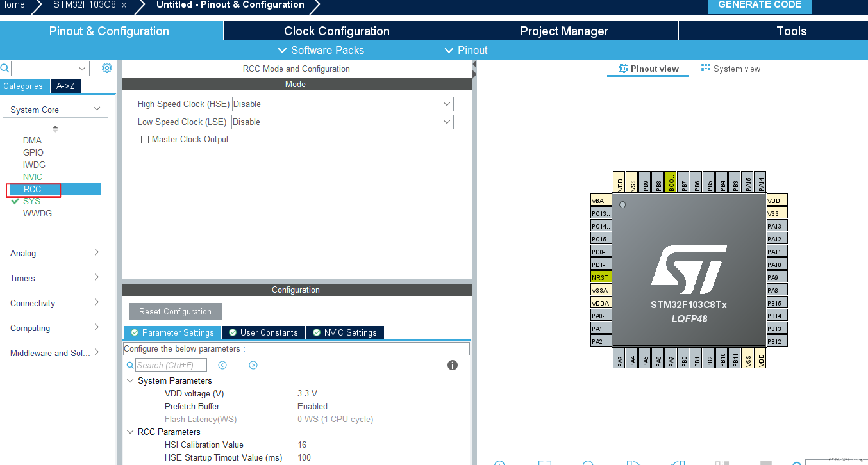This screenshot has width=868, height=465.
Task: Open the Pinout menu
Action: 466,50
